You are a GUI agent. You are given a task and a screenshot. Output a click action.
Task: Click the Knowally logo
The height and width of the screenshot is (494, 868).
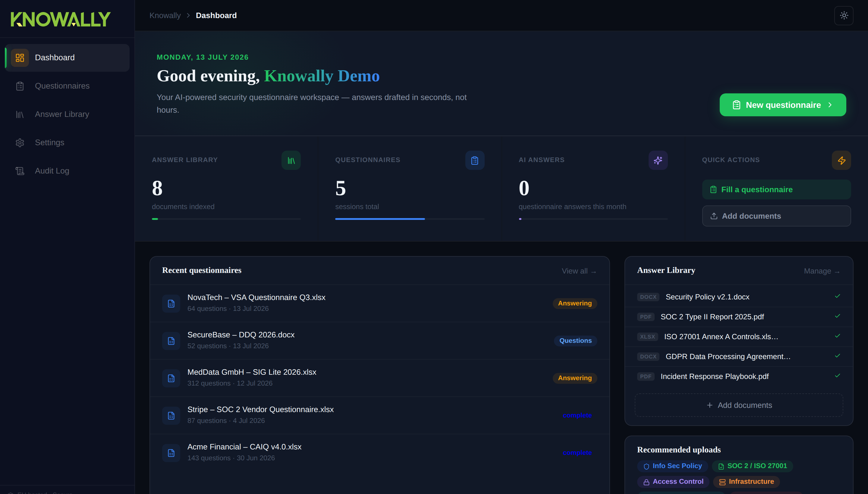[x=60, y=19]
